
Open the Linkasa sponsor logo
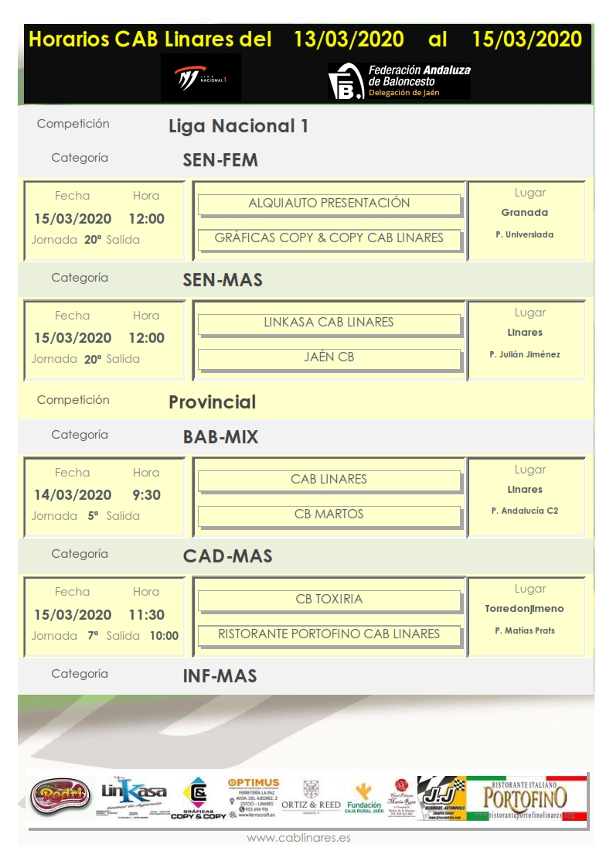pyautogui.click(x=134, y=795)
